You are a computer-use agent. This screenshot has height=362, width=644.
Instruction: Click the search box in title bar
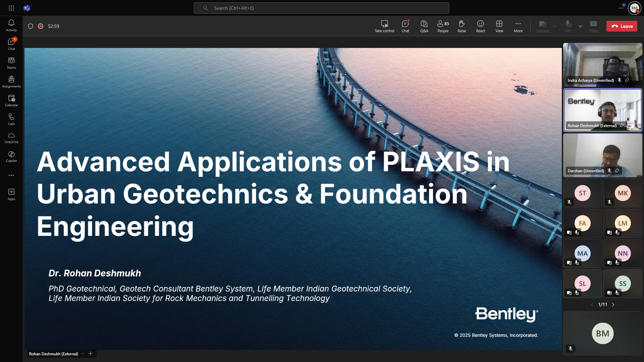coord(321,8)
